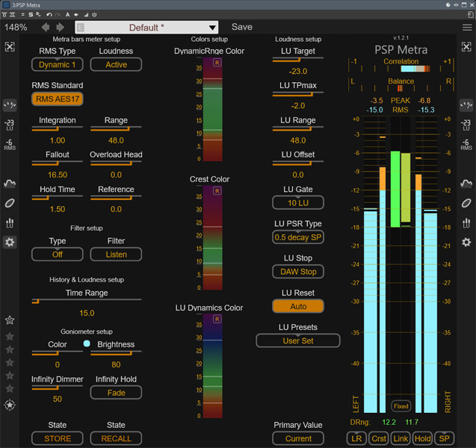Viewport: 476px width, 448px height.
Task: Select the -23 LU preset in left sidebar
Action: [10, 125]
